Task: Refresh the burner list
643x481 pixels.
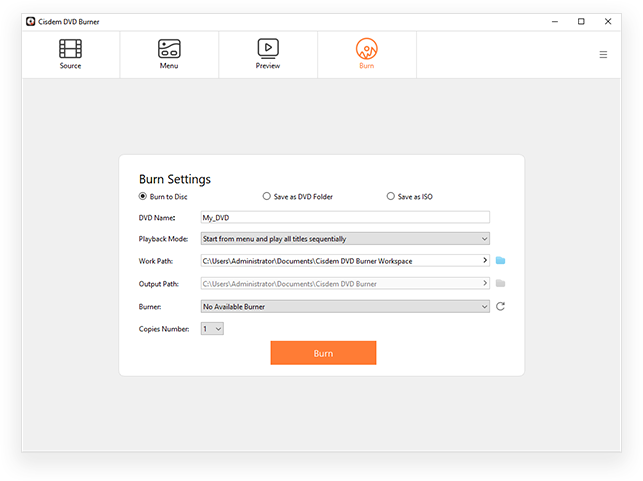Action: coord(500,306)
